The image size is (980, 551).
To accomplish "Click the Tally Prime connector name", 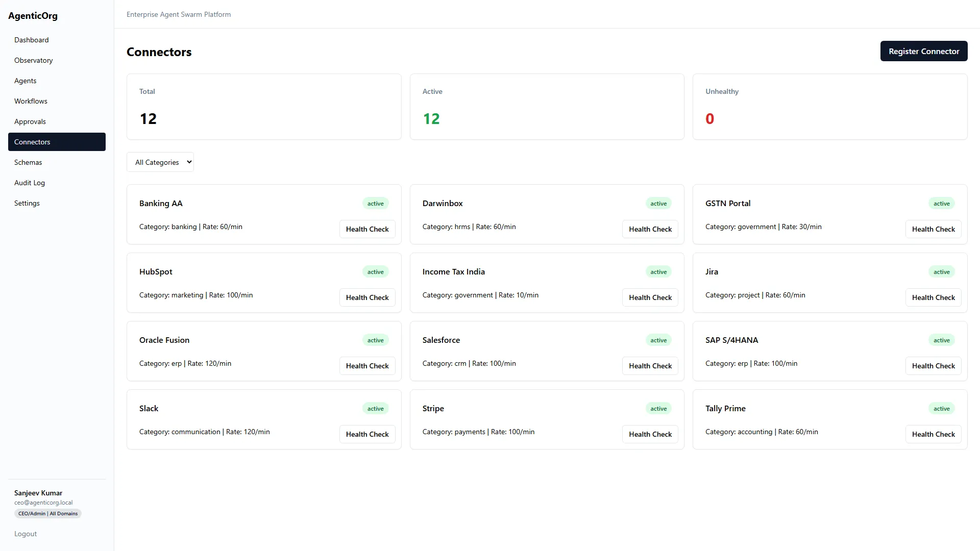I will [x=725, y=408].
